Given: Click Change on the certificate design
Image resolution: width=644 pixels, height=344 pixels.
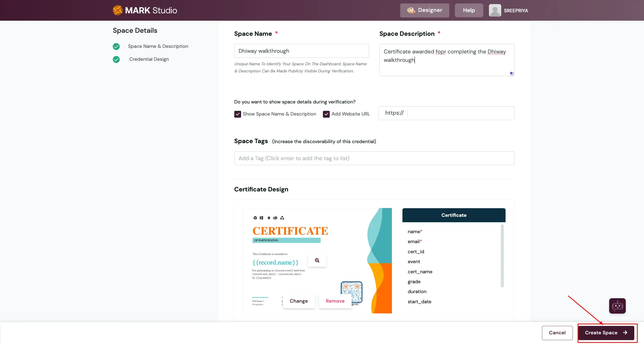Looking at the screenshot, I should tap(298, 301).
